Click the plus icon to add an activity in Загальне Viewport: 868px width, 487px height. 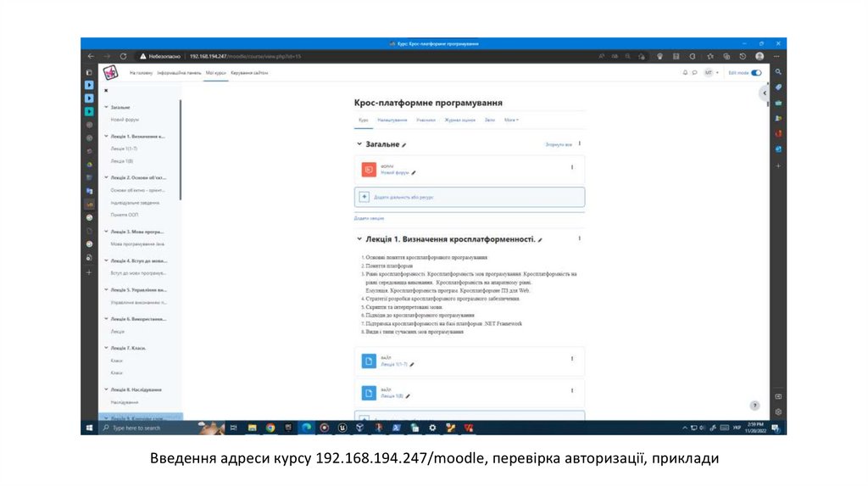point(364,197)
